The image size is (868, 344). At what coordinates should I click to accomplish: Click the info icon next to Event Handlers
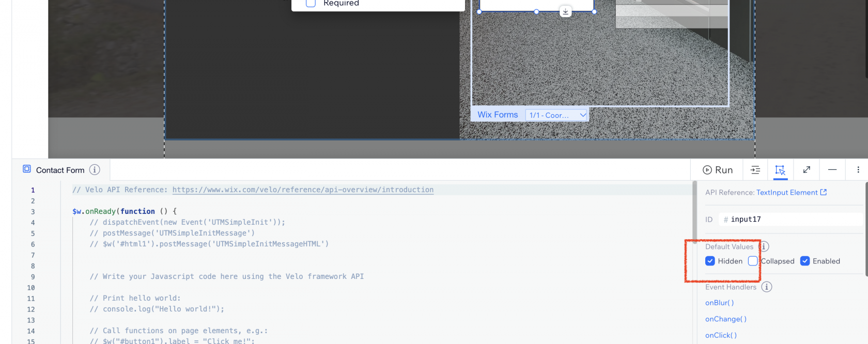point(767,287)
